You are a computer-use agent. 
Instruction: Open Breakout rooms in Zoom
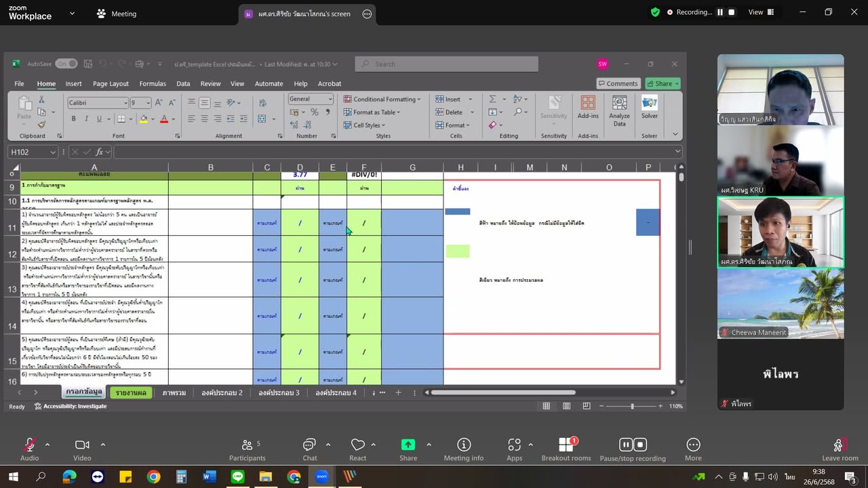click(x=566, y=449)
